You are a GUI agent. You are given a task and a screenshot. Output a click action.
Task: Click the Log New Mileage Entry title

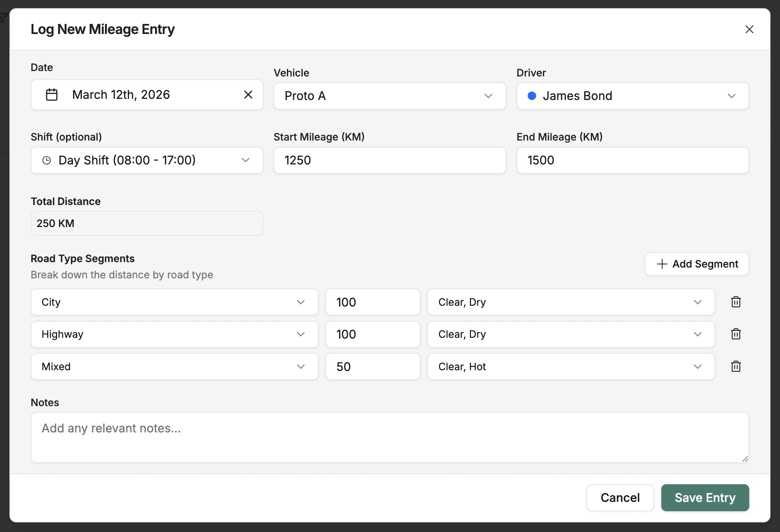[103, 29]
